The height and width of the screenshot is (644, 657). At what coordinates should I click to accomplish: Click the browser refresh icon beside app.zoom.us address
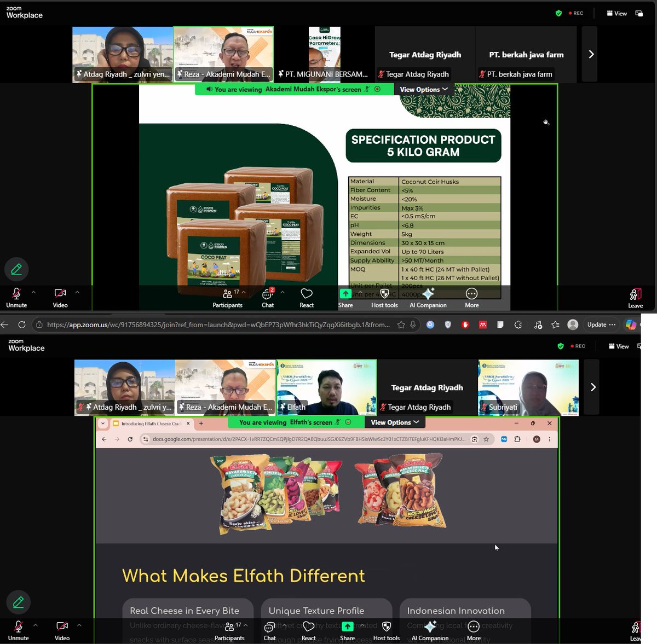[x=22, y=324]
